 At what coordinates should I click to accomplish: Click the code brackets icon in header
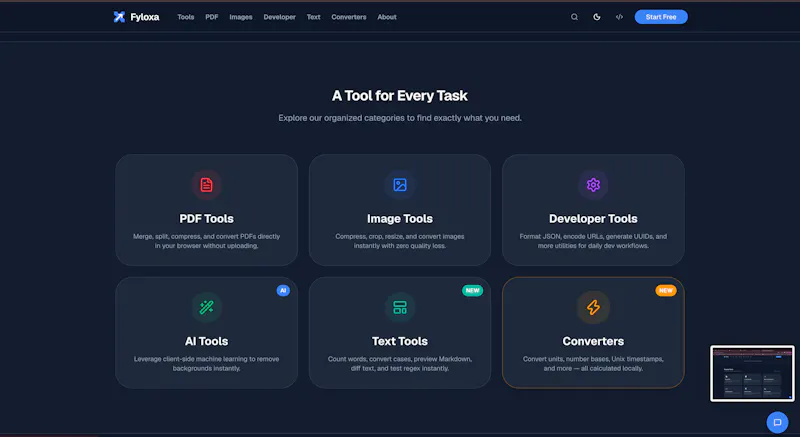pos(619,17)
